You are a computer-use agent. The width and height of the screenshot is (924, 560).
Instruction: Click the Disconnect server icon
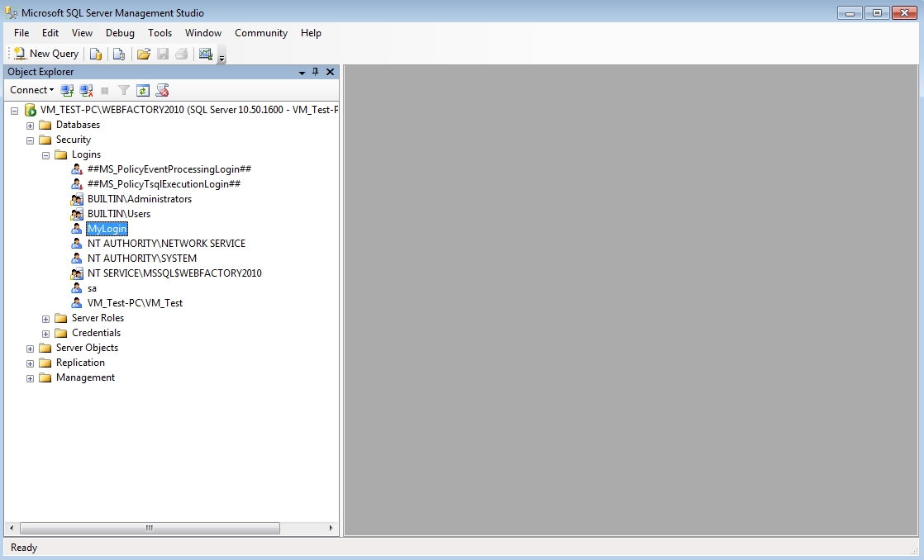pyautogui.click(x=85, y=89)
